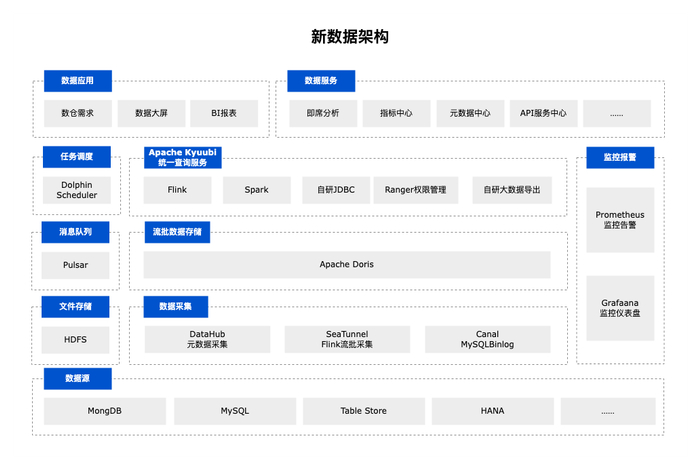Click the Canal MySQLBinlog box

(x=488, y=339)
